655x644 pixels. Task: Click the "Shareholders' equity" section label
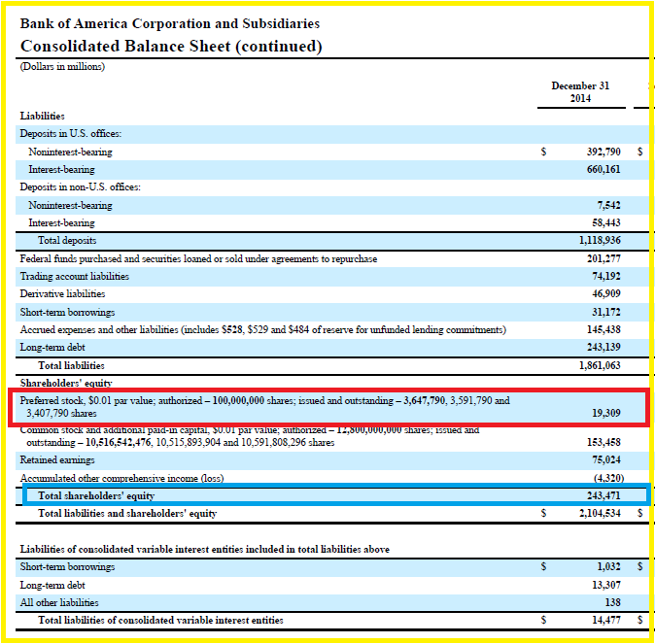66,383
